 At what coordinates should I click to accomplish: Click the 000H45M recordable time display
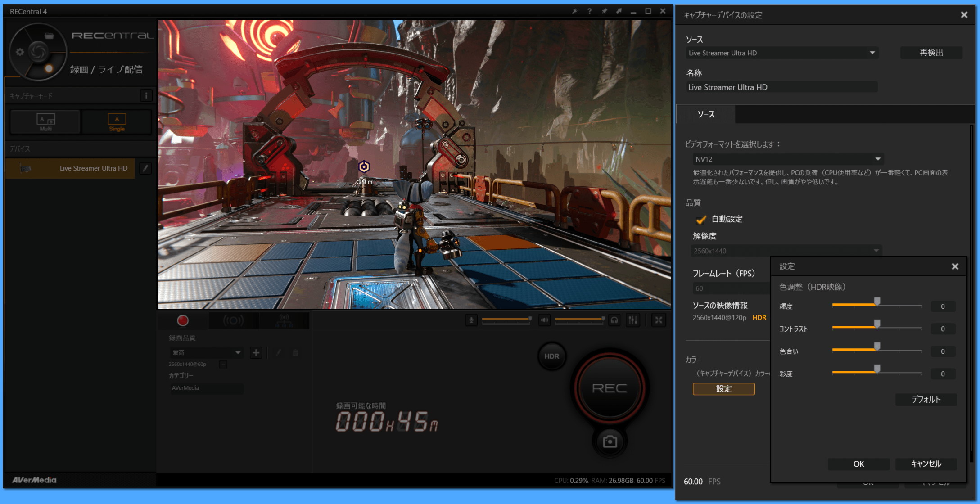[x=387, y=422]
